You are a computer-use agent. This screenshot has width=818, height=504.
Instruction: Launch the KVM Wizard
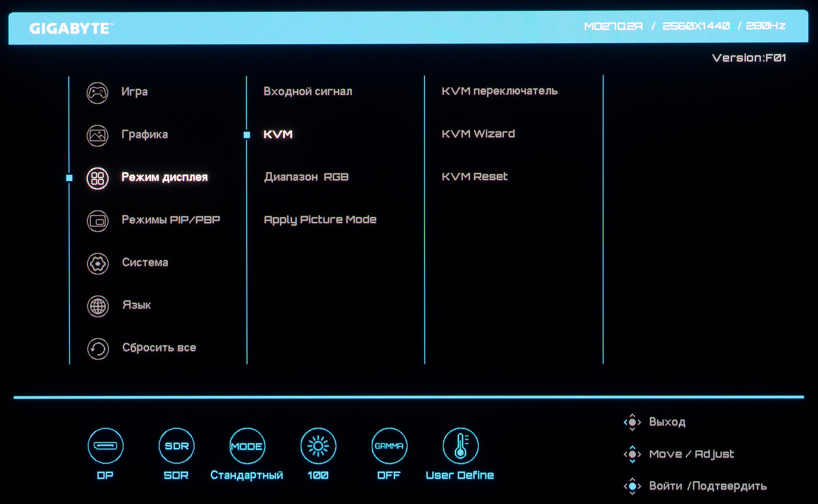tap(478, 134)
